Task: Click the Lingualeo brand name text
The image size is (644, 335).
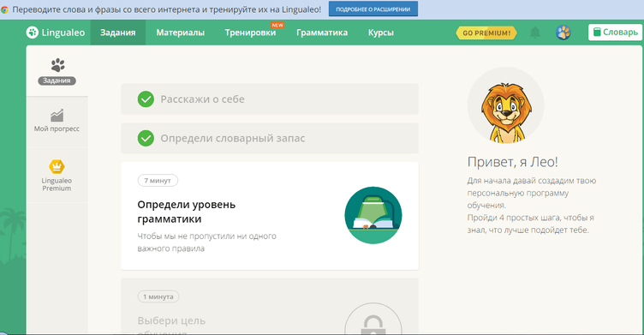Action: pyautogui.click(x=63, y=33)
